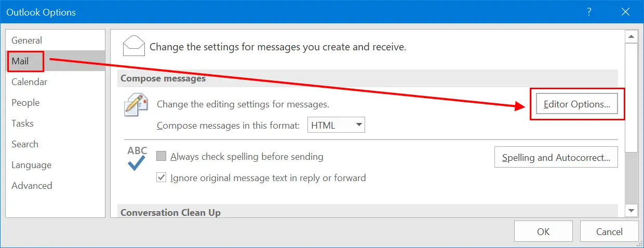Viewport: 644px width, 248px height.
Task: Open Editor Options button
Action: pos(576,104)
